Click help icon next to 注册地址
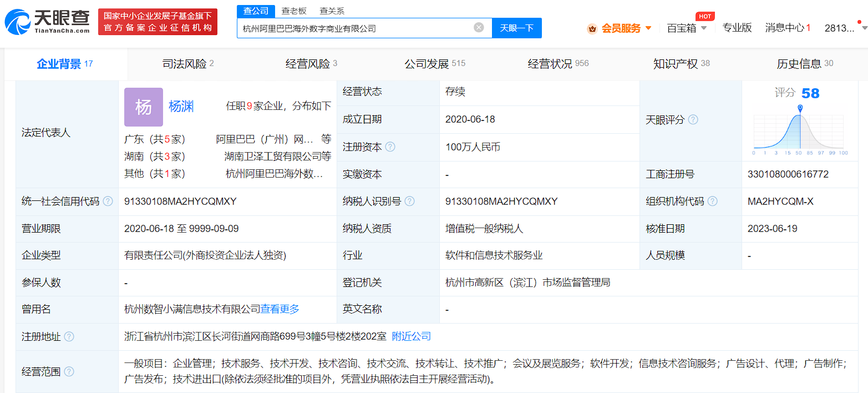868x393 pixels. click(69, 337)
